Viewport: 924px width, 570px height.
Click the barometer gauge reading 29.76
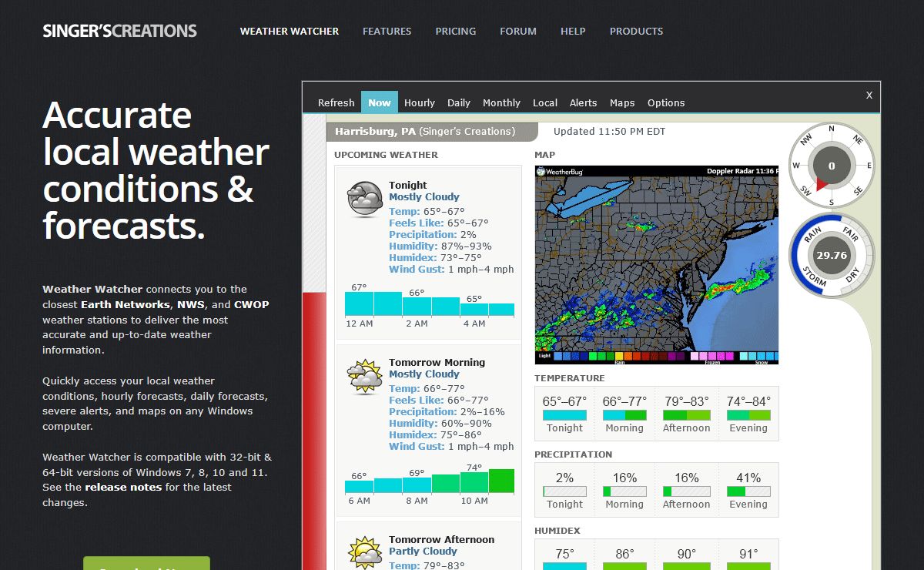click(x=832, y=255)
